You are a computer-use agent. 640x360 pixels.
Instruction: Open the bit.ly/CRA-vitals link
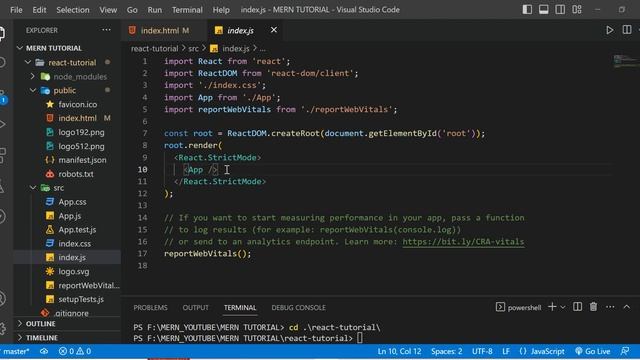click(x=463, y=242)
